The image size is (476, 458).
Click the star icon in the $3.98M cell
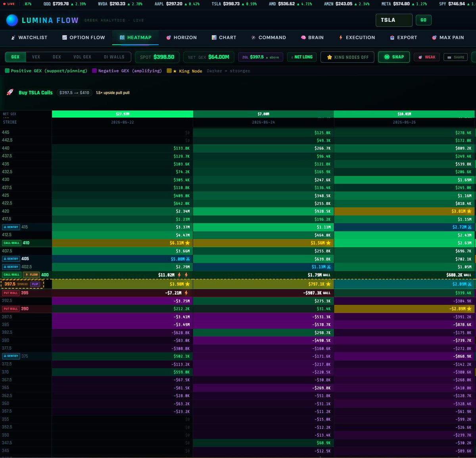pyautogui.click(x=188, y=284)
